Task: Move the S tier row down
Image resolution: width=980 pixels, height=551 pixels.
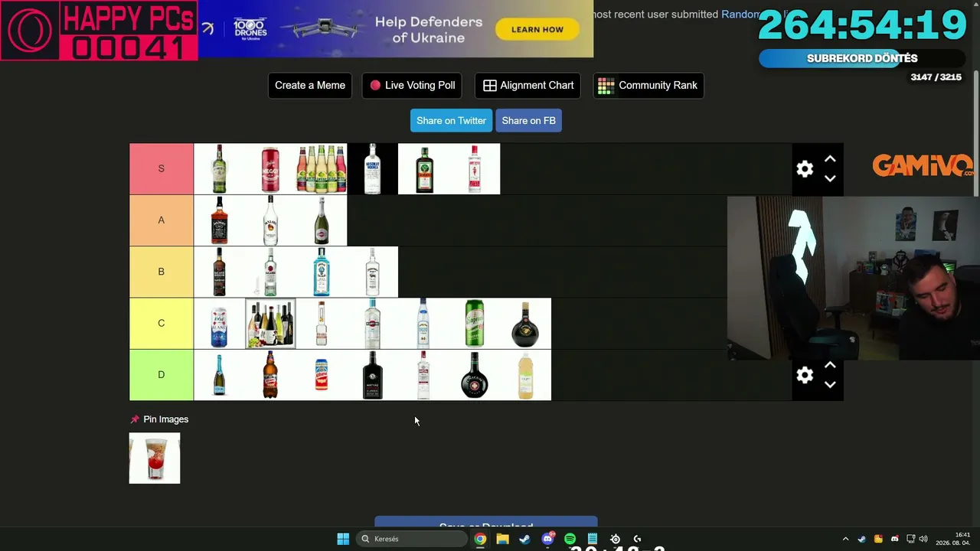Action: [x=830, y=178]
